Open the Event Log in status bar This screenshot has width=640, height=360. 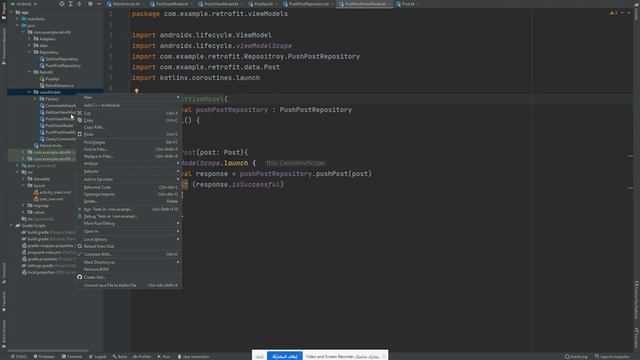tap(576, 356)
